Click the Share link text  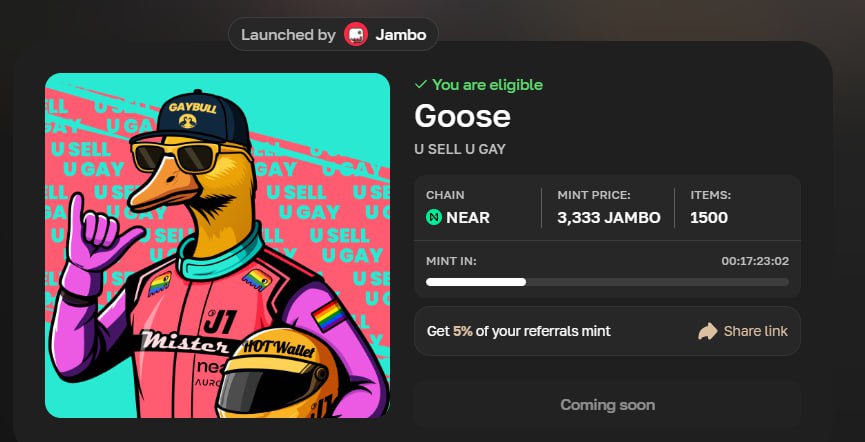click(755, 331)
